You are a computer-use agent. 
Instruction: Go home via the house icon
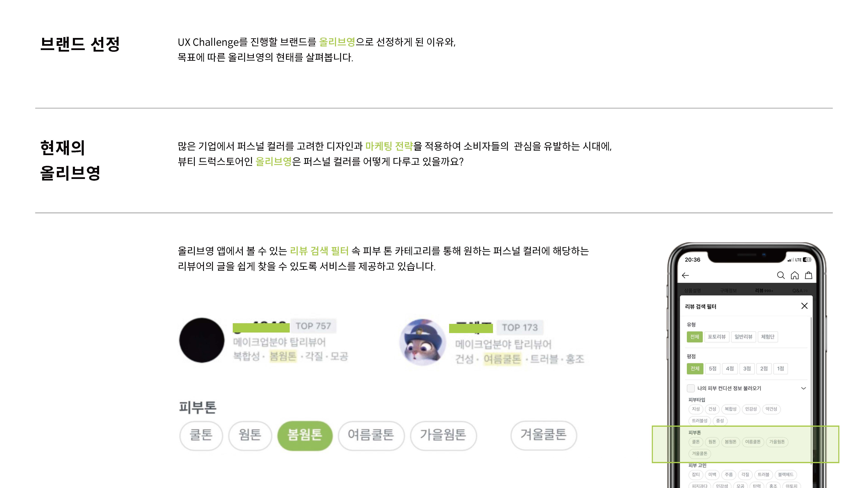(x=795, y=275)
